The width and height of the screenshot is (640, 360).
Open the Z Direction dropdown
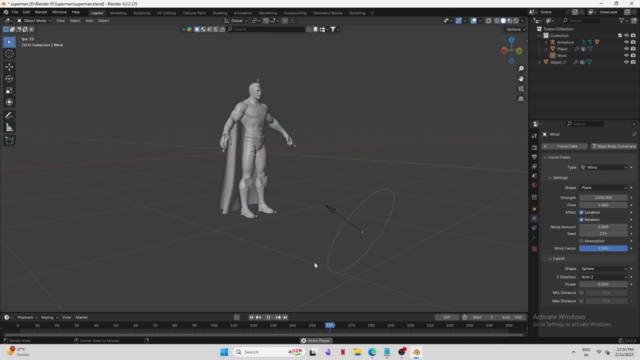tap(604, 277)
